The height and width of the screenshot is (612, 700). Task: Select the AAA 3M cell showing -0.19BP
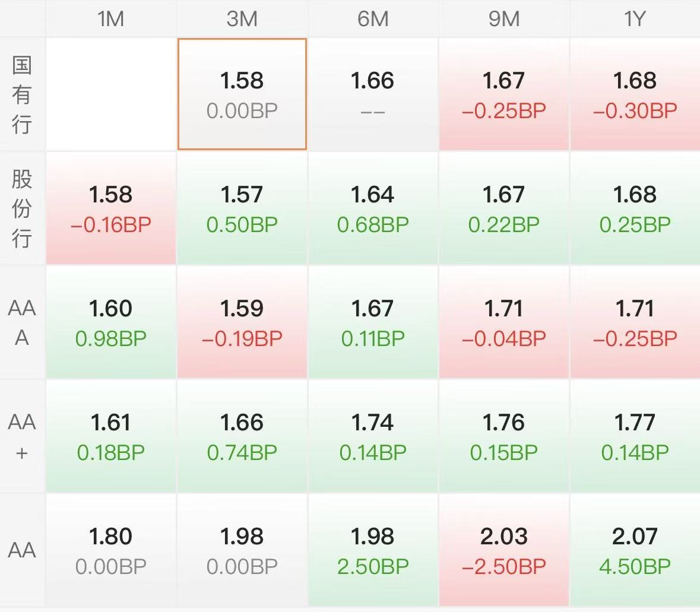(242, 322)
